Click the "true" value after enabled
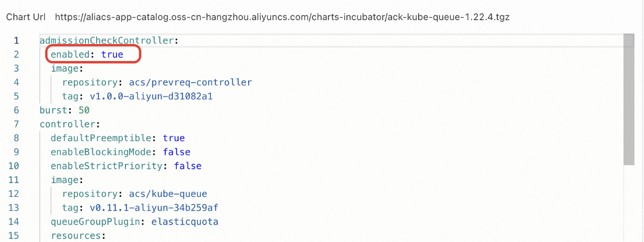The image size is (644, 242). [112, 54]
